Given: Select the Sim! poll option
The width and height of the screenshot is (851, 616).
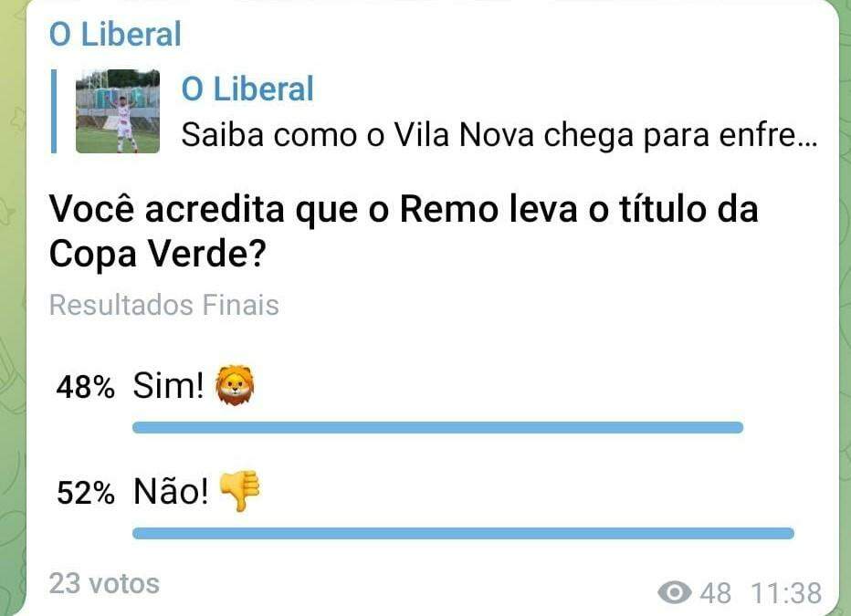Looking at the screenshot, I should pos(169,386).
